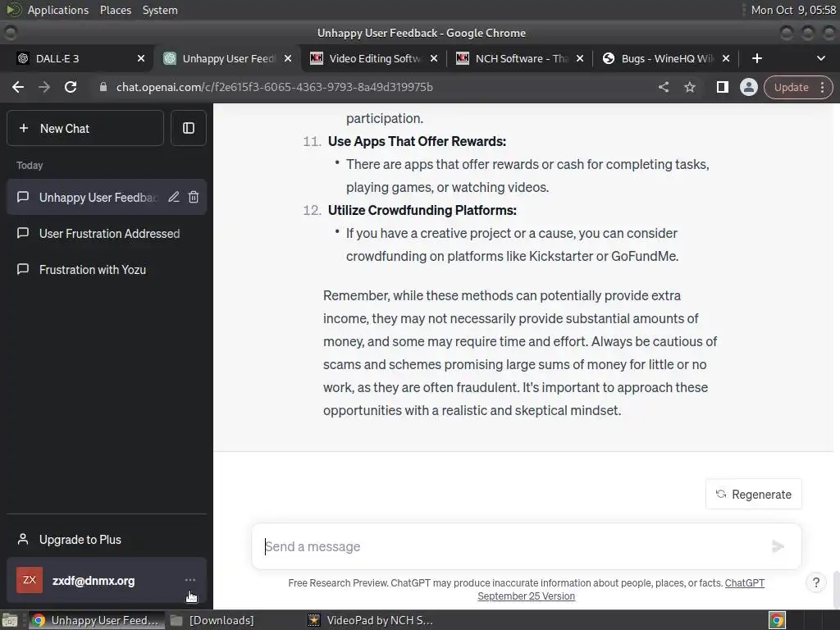Screen dimensions: 840x630
Task: Close the DALL·E 3 tab
Action: [x=141, y=58]
